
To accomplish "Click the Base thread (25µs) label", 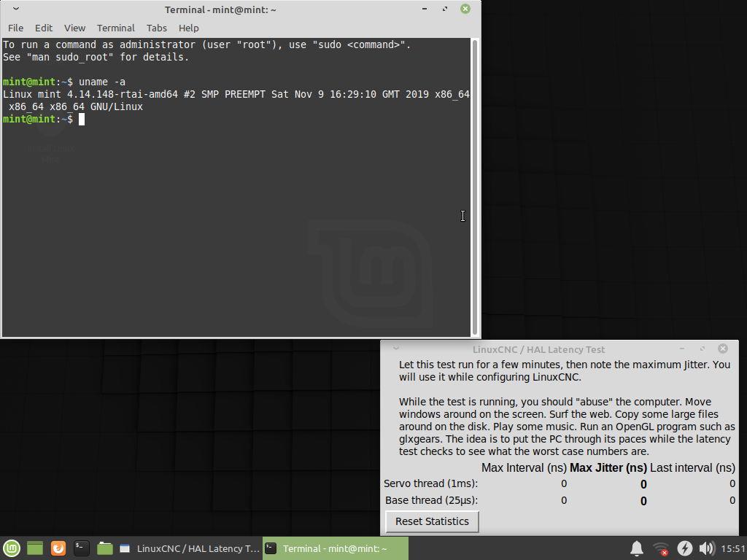I will pyautogui.click(x=432, y=500).
